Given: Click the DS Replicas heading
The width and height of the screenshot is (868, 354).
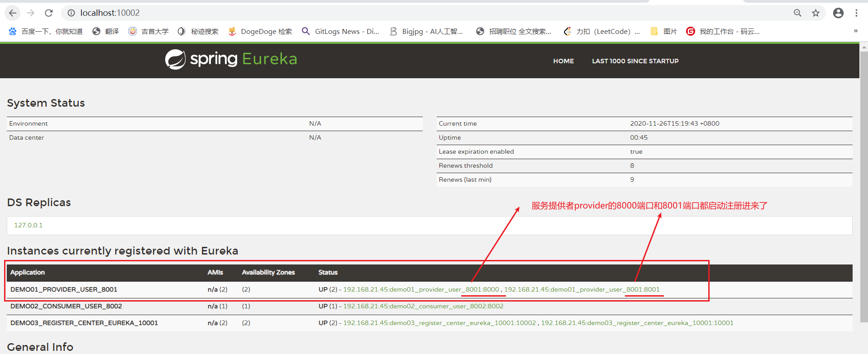Looking at the screenshot, I should (x=39, y=203).
